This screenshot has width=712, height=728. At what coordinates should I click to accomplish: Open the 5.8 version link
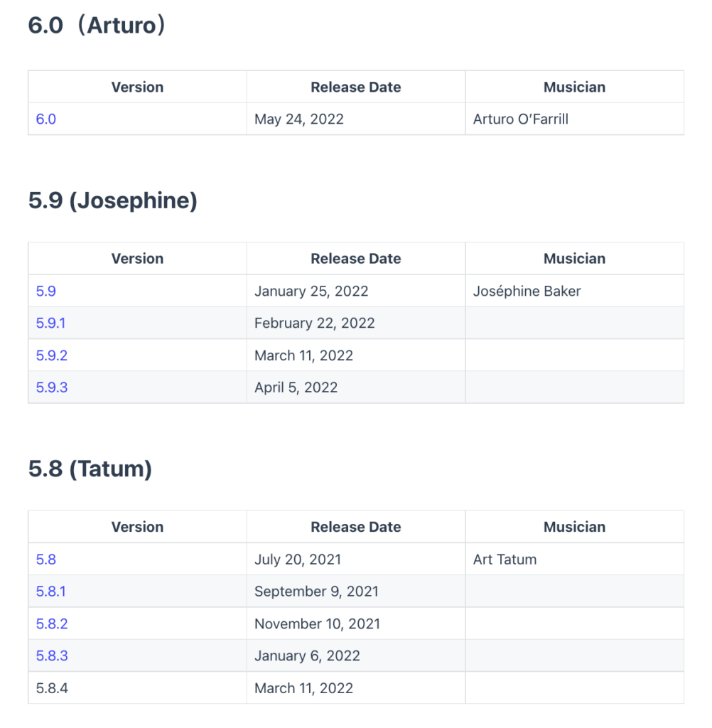pos(46,560)
